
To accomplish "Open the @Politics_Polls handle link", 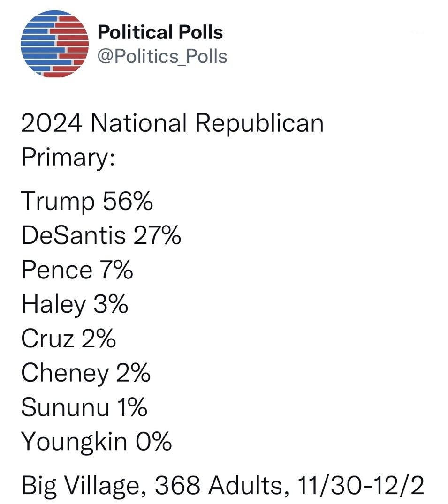I will tap(162, 56).
